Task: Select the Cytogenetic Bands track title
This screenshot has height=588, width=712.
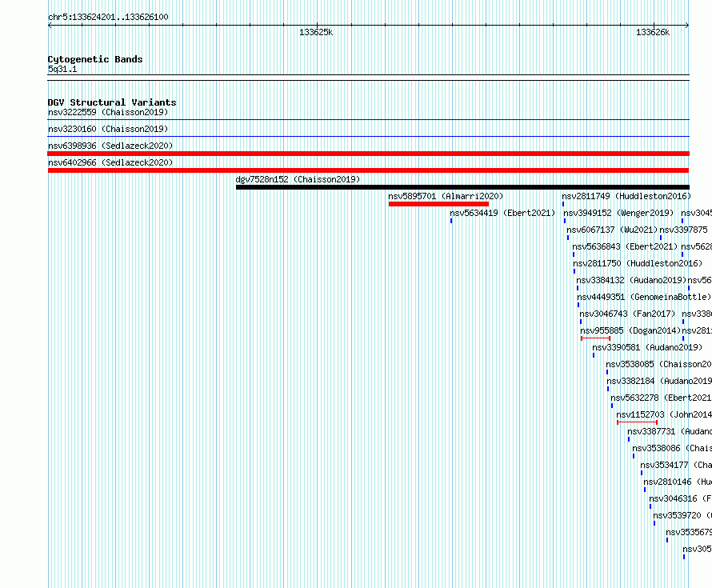Action: pos(95,59)
